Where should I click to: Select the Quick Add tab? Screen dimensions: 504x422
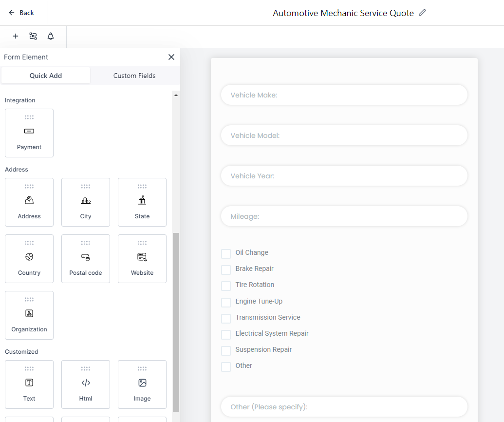[46, 76]
